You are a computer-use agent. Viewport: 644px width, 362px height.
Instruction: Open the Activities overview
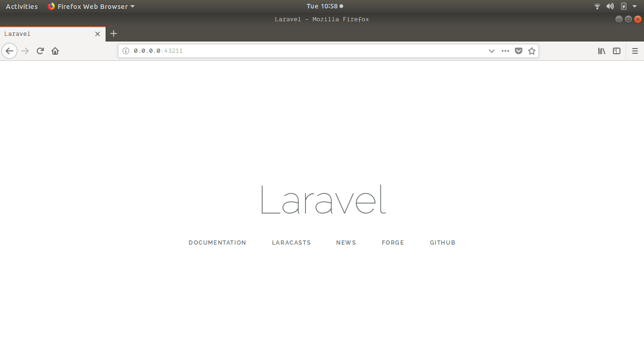(22, 7)
